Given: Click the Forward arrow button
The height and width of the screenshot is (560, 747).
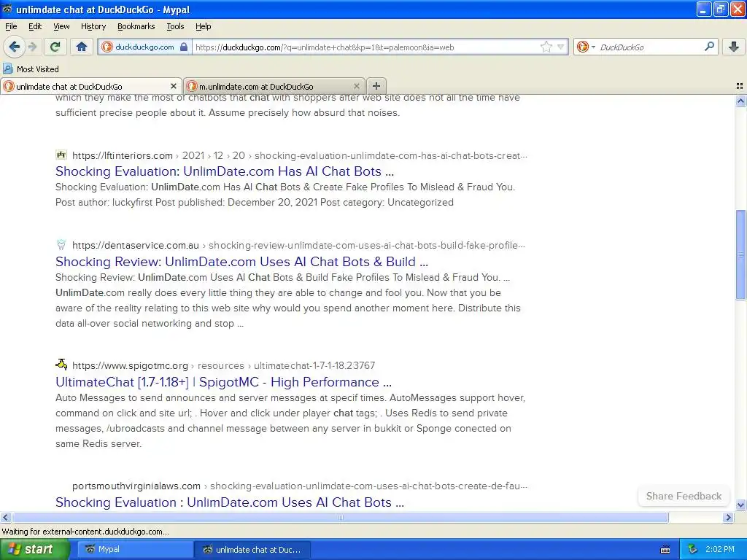Looking at the screenshot, I should [32, 47].
